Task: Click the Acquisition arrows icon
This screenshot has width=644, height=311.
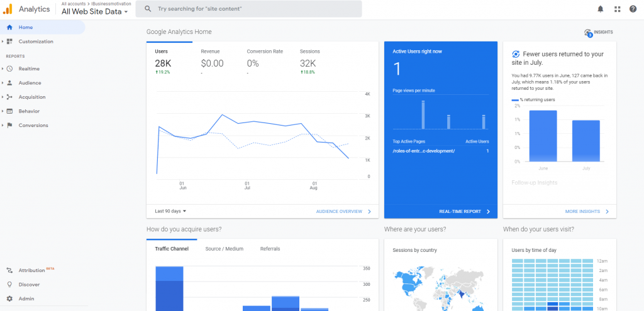Action: click(x=10, y=97)
